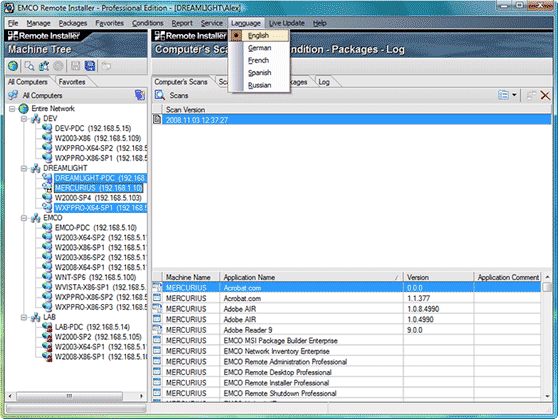Screen dimensions: 558x419
Task: Click the greyed folder icon in Machine Tree toolbar
Action: click(106, 66)
